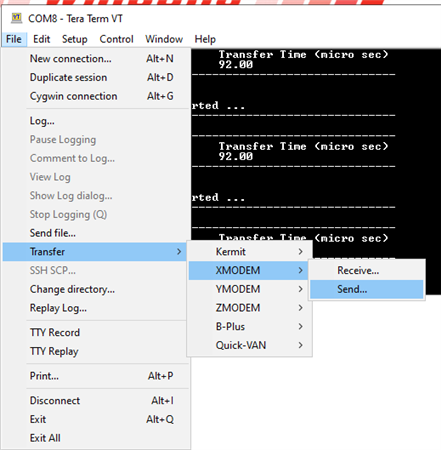The height and width of the screenshot is (450, 441).
Task: Choose Send file... option
Action: [x=96, y=233]
